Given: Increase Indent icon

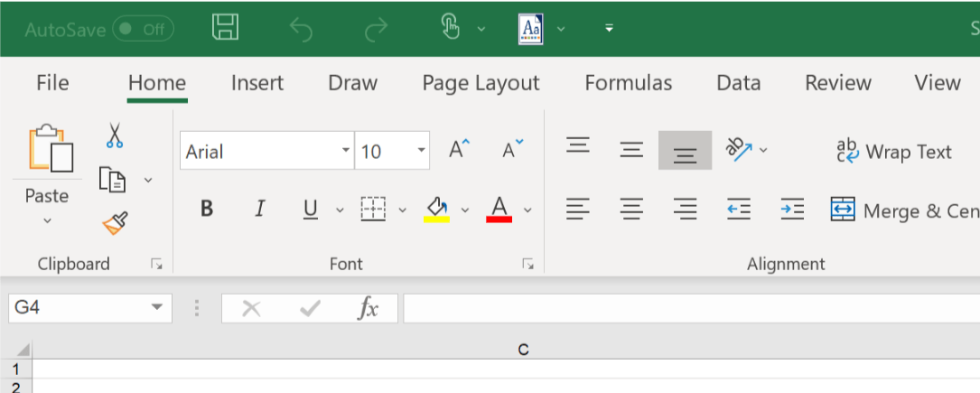Looking at the screenshot, I should point(792,209).
